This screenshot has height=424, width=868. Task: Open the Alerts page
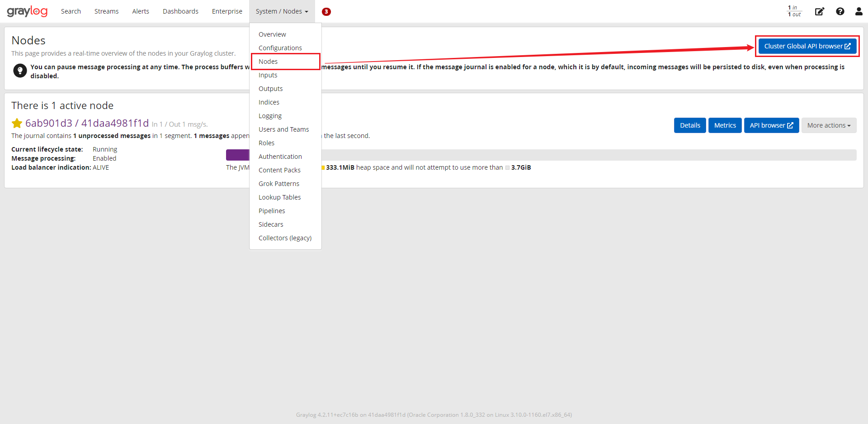(x=141, y=11)
